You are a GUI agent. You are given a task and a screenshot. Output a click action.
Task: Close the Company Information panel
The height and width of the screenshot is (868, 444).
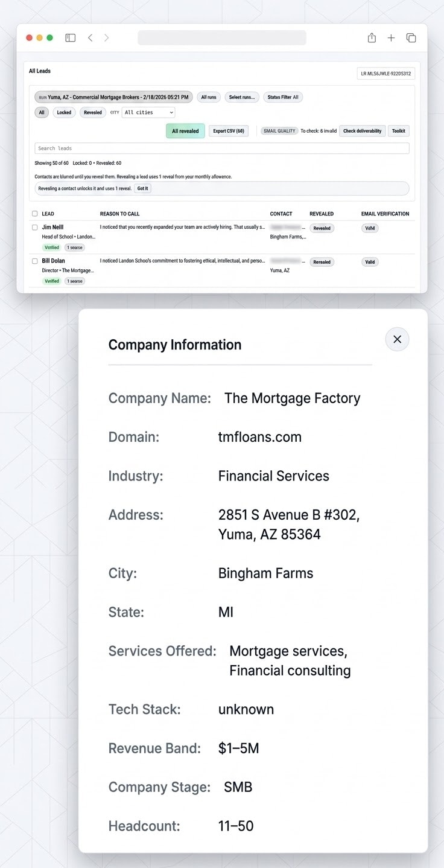[x=397, y=339]
